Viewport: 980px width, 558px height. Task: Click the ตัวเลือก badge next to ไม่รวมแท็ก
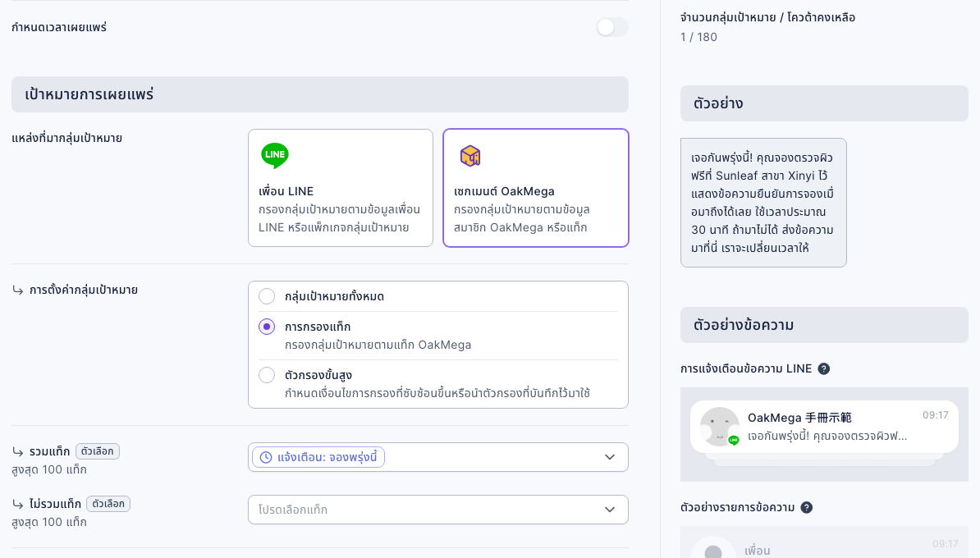pos(108,504)
